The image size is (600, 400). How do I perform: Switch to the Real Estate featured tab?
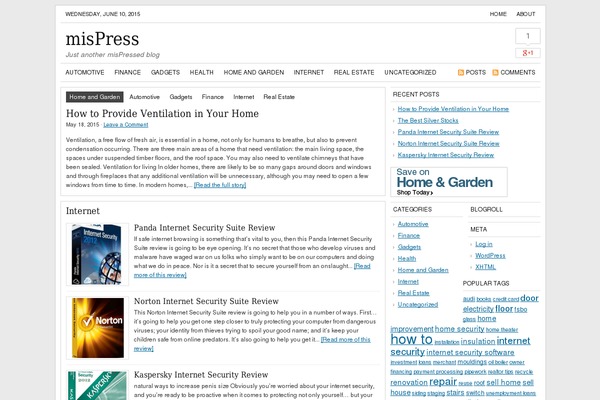point(279,97)
